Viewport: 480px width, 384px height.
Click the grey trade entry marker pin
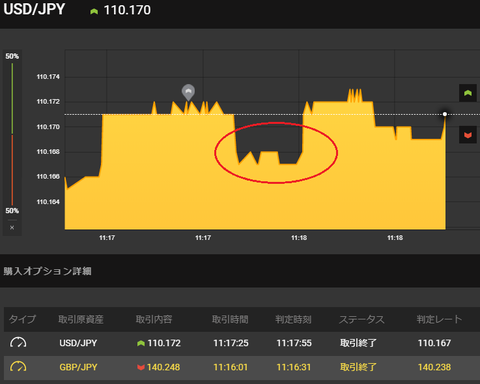tap(188, 92)
